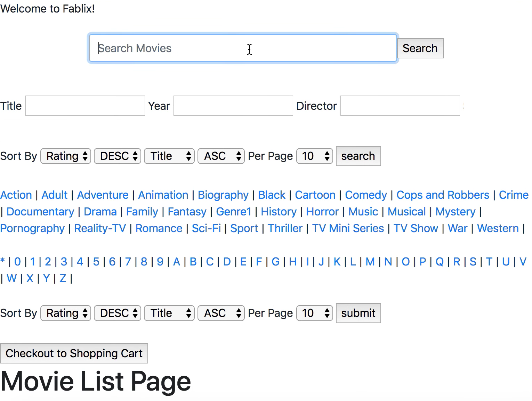Select the Director text field

(x=400, y=106)
